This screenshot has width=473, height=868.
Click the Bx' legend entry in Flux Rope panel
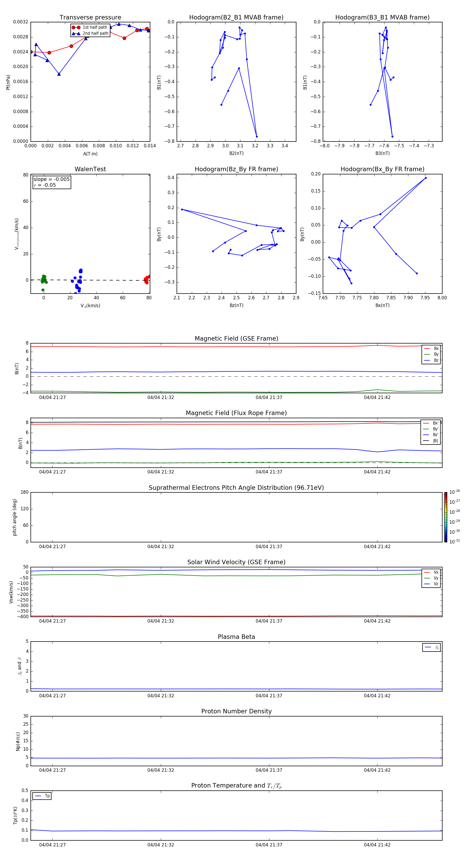coord(431,423)
